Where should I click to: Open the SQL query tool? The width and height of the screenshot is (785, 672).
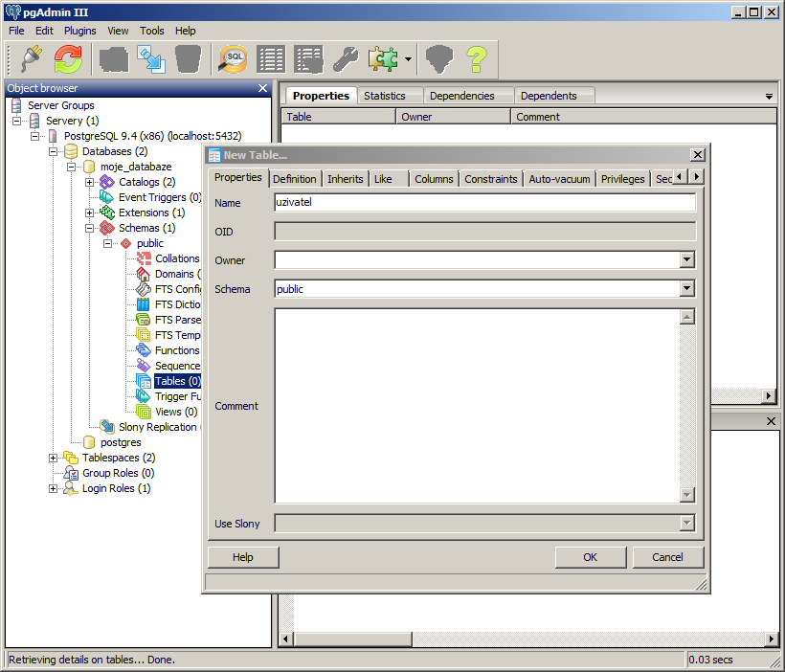[x=233, y=59]
